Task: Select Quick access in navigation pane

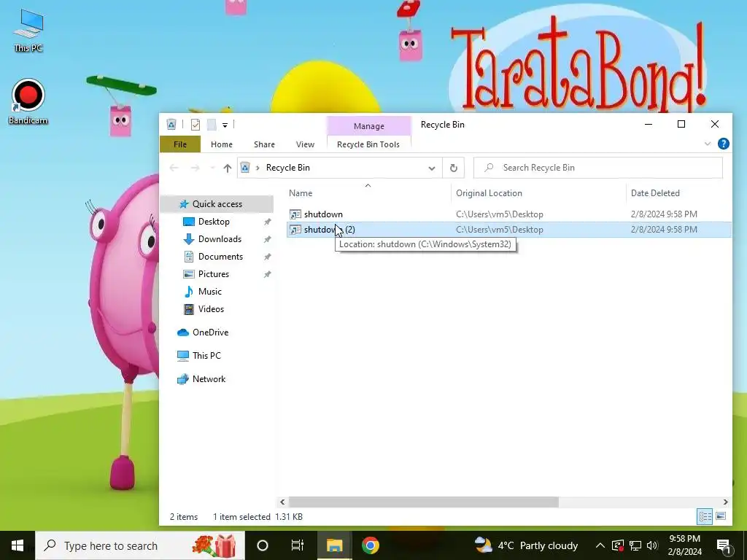Action: [x=217, y=204]
